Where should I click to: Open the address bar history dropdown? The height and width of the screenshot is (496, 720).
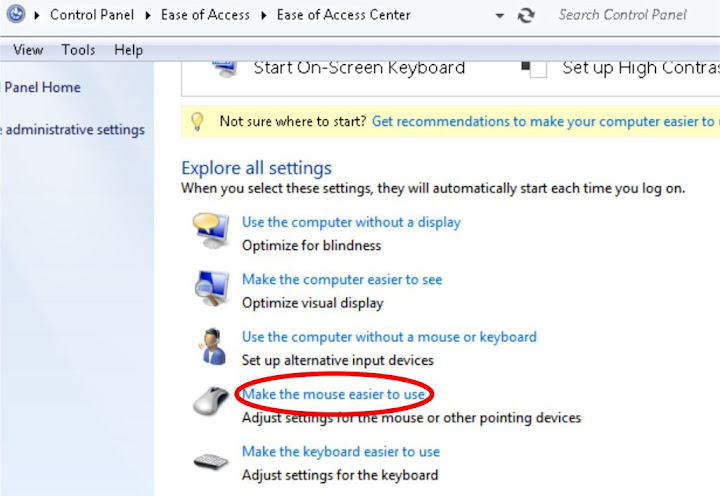(x=500, y=16)
